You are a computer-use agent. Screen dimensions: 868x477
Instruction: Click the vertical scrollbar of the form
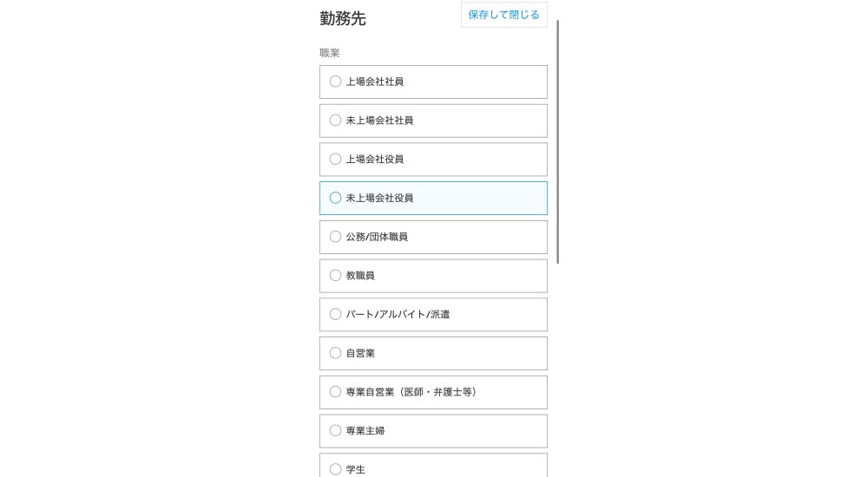point(558,139)
